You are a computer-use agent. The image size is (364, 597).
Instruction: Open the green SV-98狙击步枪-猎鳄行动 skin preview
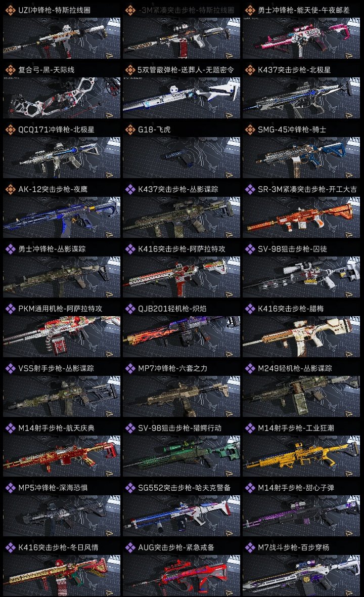(x=181, y=456)
